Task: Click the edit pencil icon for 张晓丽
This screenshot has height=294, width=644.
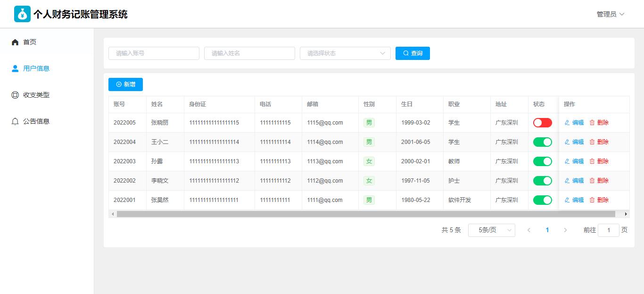Action: coord(567,123)
